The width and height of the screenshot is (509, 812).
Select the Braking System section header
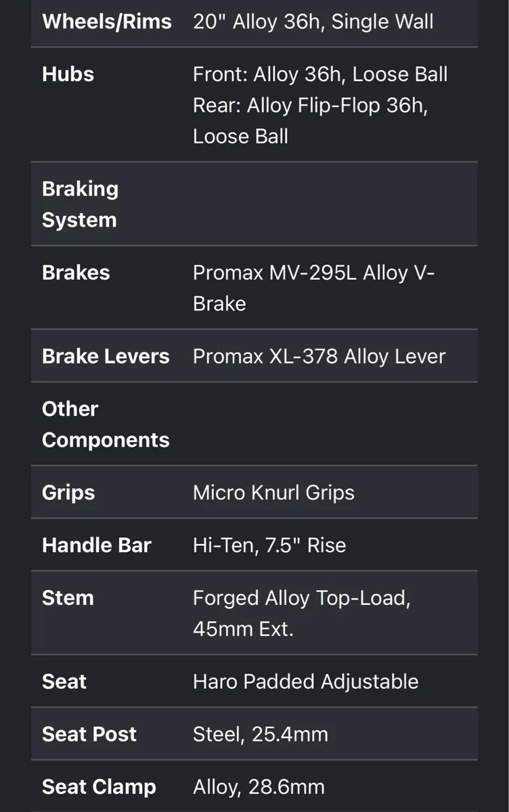point(80,204)
